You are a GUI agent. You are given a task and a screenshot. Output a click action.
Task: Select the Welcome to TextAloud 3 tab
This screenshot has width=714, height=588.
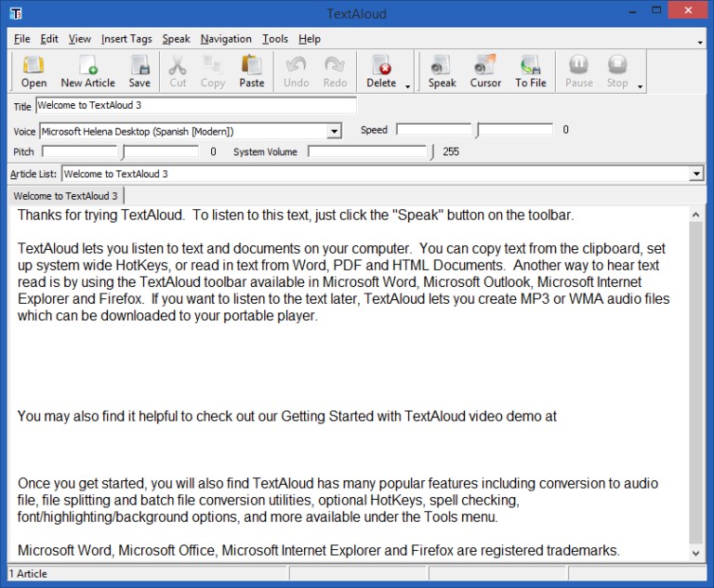click(66, 196)
